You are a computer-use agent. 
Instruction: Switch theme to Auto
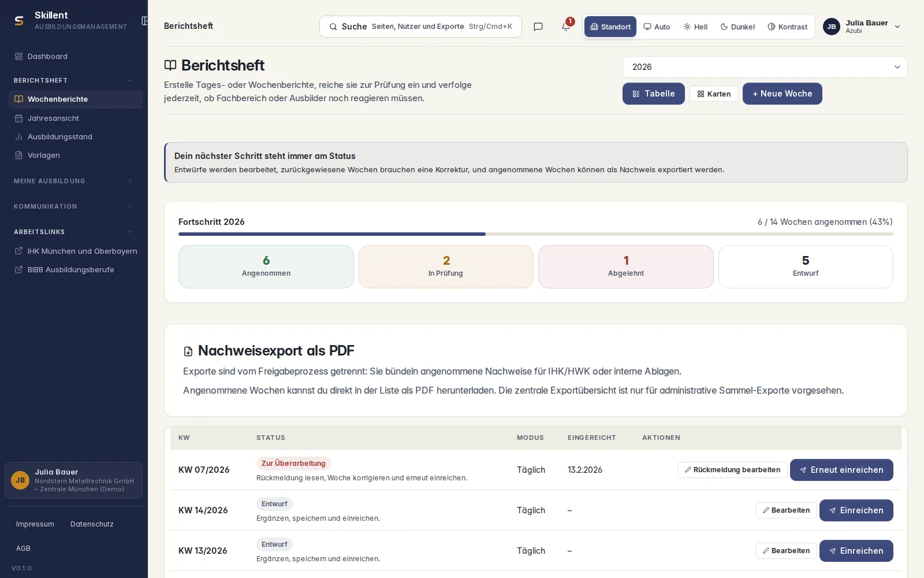pyautogui.click(x=657, y=27)
